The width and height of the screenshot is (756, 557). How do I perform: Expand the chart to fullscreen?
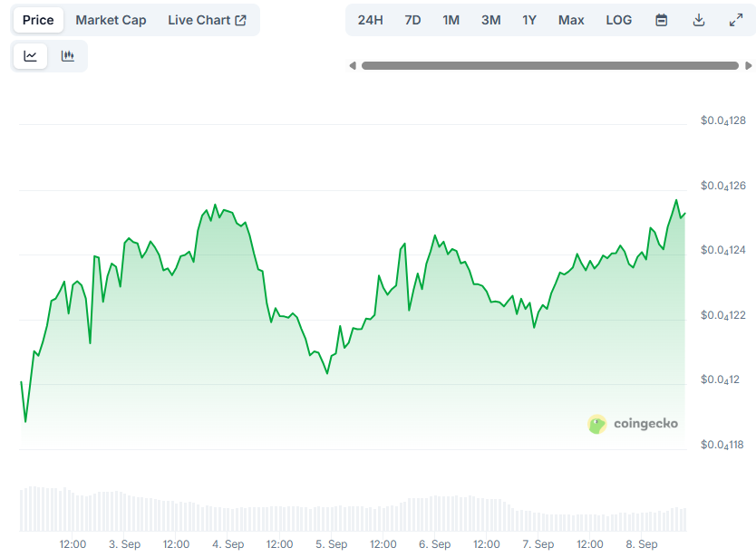[736, 19]
